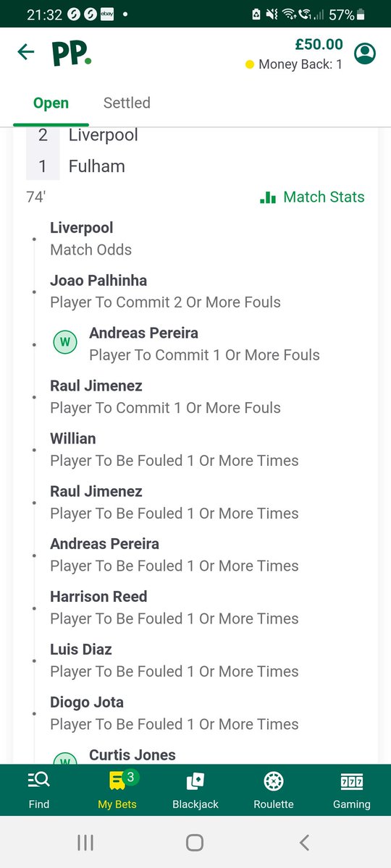
Task: Select the Open tab
Action: point(51,103)
